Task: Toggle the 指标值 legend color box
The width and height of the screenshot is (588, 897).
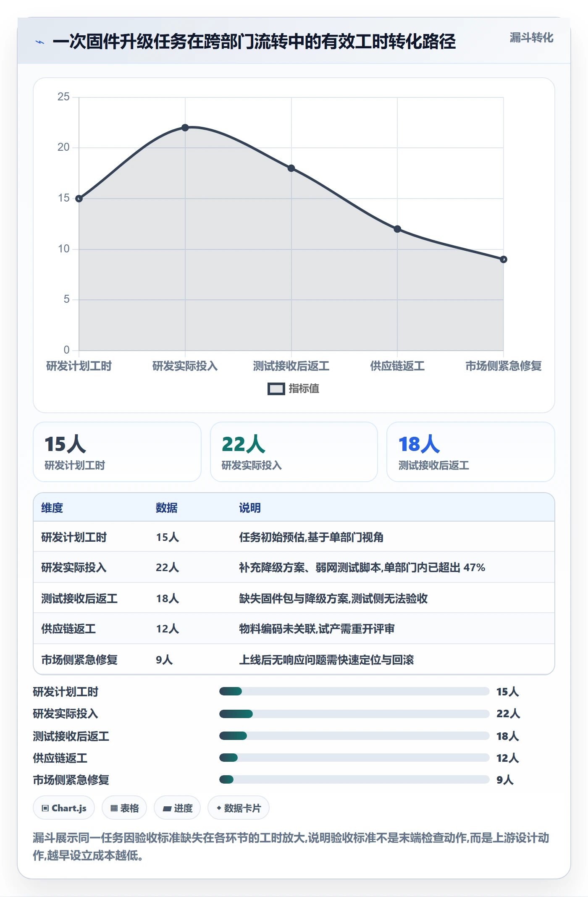Action: click(x=276, y=389)
